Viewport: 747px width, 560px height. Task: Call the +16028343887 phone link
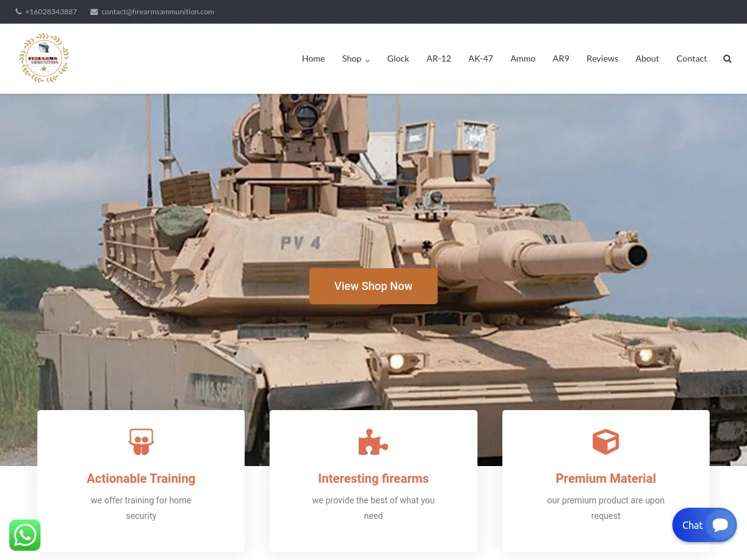(x=51, y=12)
